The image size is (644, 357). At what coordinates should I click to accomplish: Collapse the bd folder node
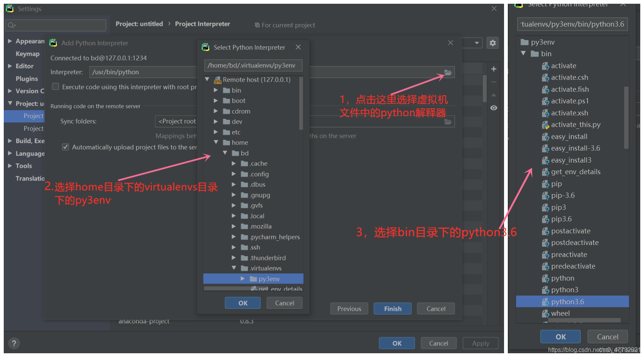click(225, 153)
